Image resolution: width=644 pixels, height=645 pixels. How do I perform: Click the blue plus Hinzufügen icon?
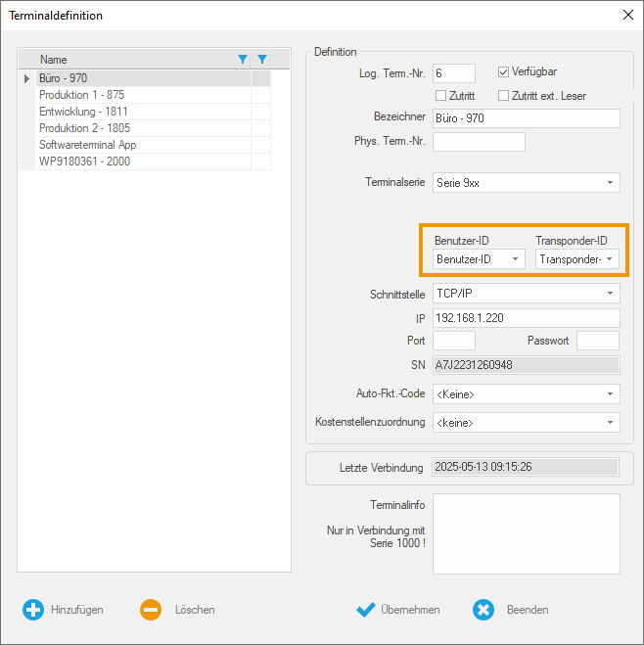click(x=33, y=610)
